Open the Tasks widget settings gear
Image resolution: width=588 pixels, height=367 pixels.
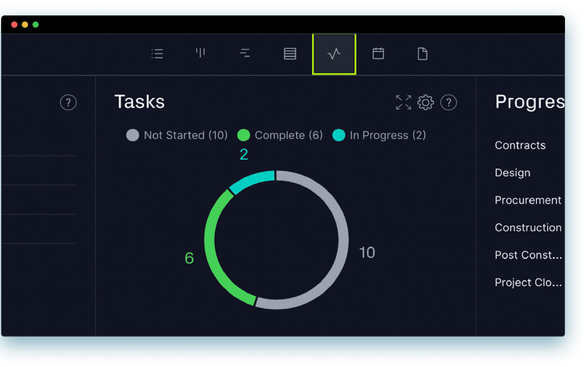[425, 102]
